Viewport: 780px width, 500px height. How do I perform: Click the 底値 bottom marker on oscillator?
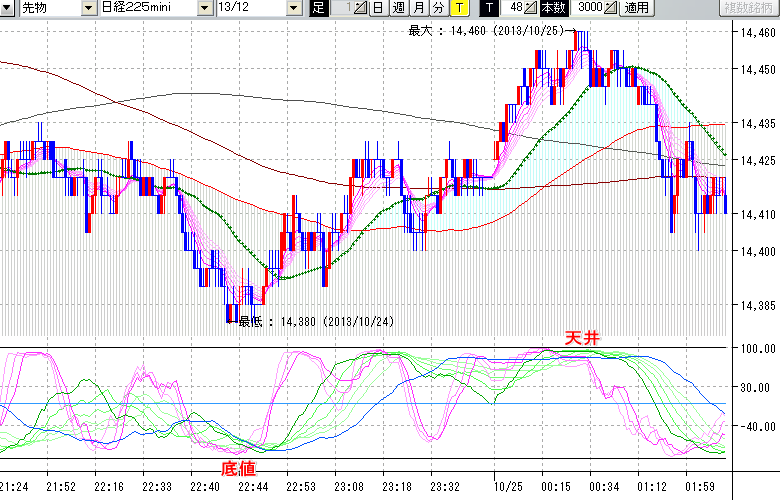click(238, 467)
